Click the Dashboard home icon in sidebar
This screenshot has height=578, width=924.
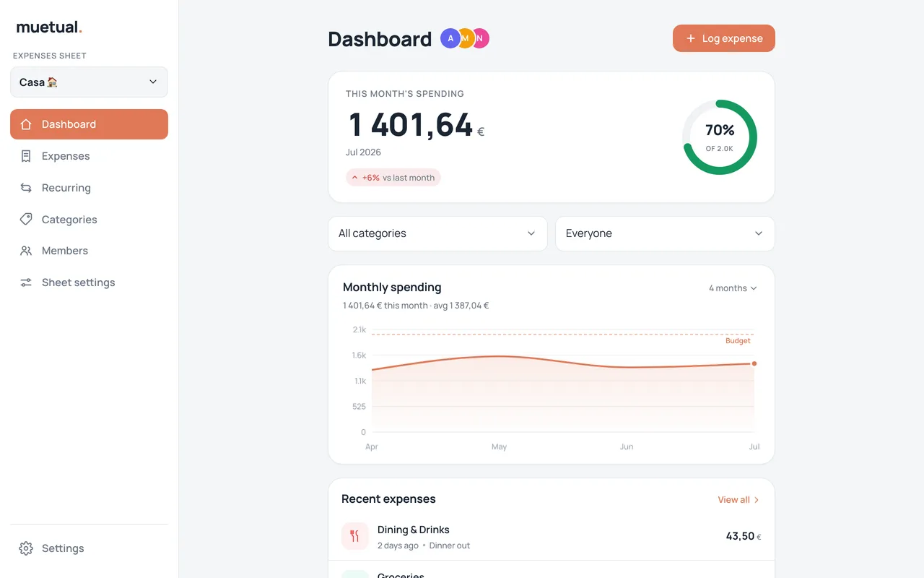(x=26, y=124)
